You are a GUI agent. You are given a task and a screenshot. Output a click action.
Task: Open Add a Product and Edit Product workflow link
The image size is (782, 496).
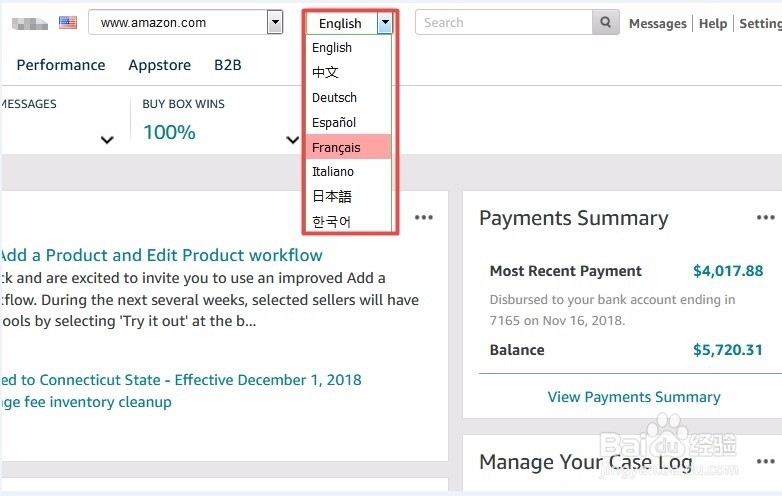click(161, 255)
